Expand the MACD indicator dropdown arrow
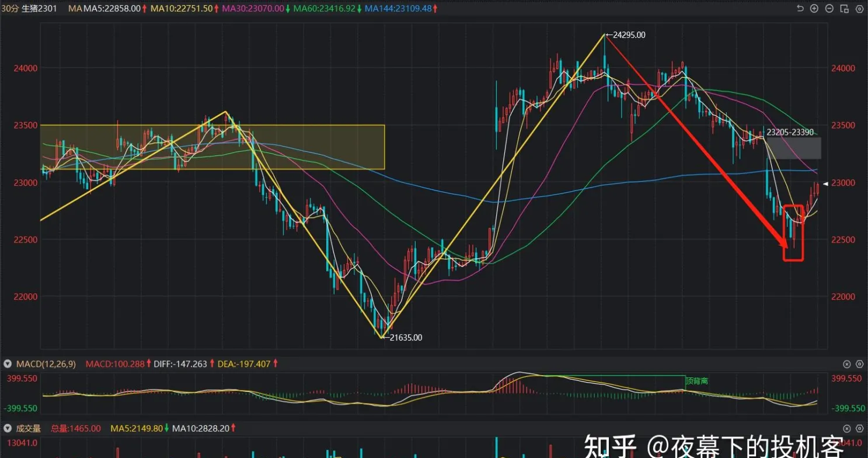868x458 pixels. pyautogui.click(x=7, y=364)
